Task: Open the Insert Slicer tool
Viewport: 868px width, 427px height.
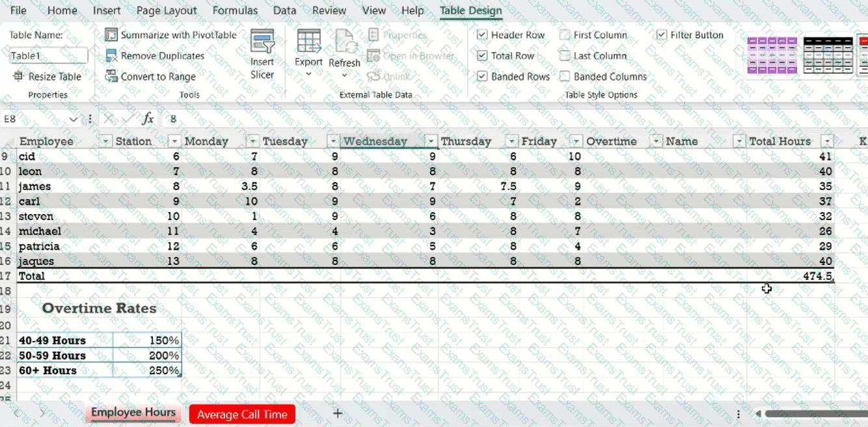Action: coord(262,54)
